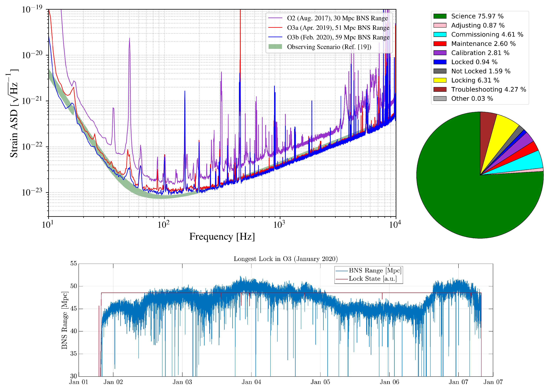This screenshot has height=392, width=552.
Task: Click the Frequency [Hz] axis label
Action: coord(222,237)
